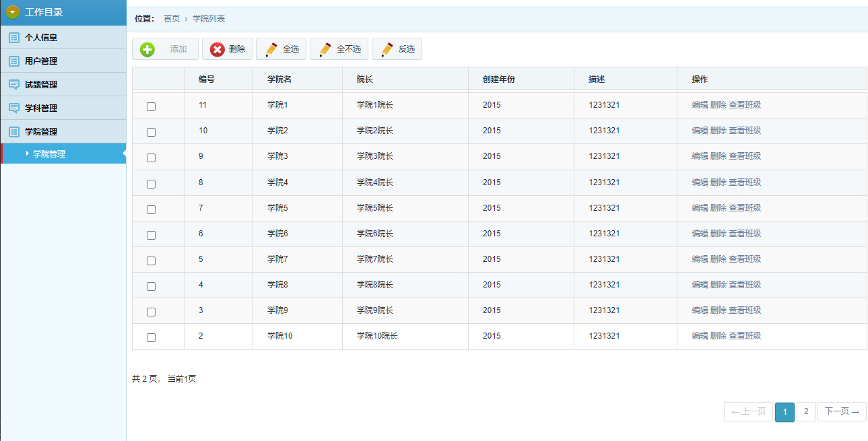Click 删除 in 学院9 row
The image size is (868, 441).
coord(719,310)
